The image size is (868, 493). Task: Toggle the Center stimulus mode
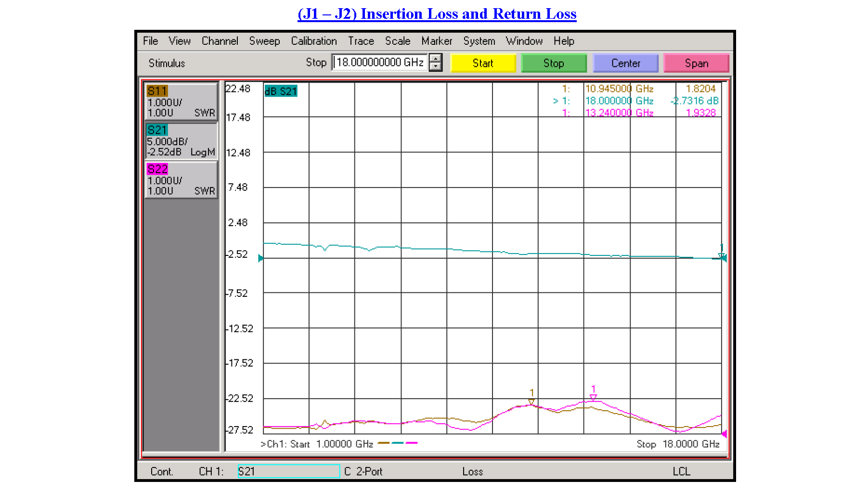tap(625, 63)
